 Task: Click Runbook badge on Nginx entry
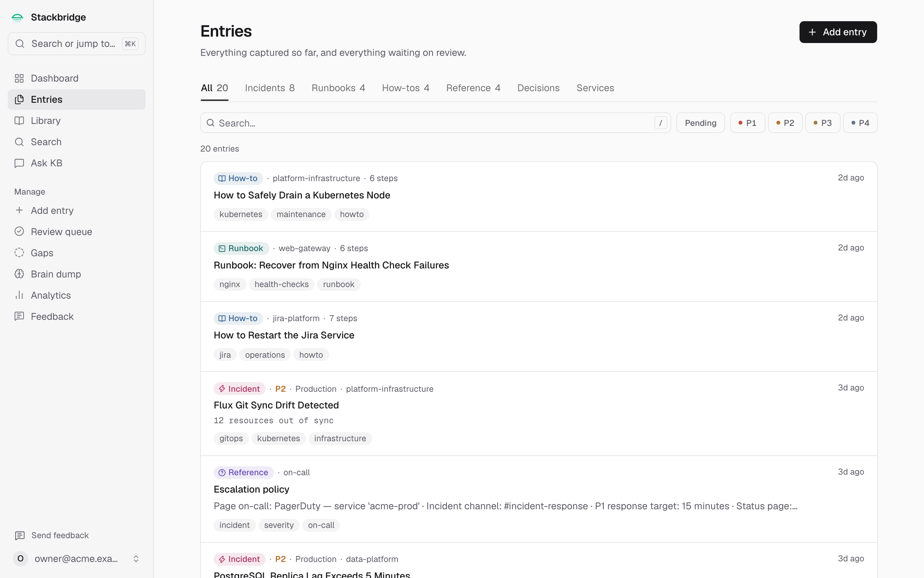241,249
